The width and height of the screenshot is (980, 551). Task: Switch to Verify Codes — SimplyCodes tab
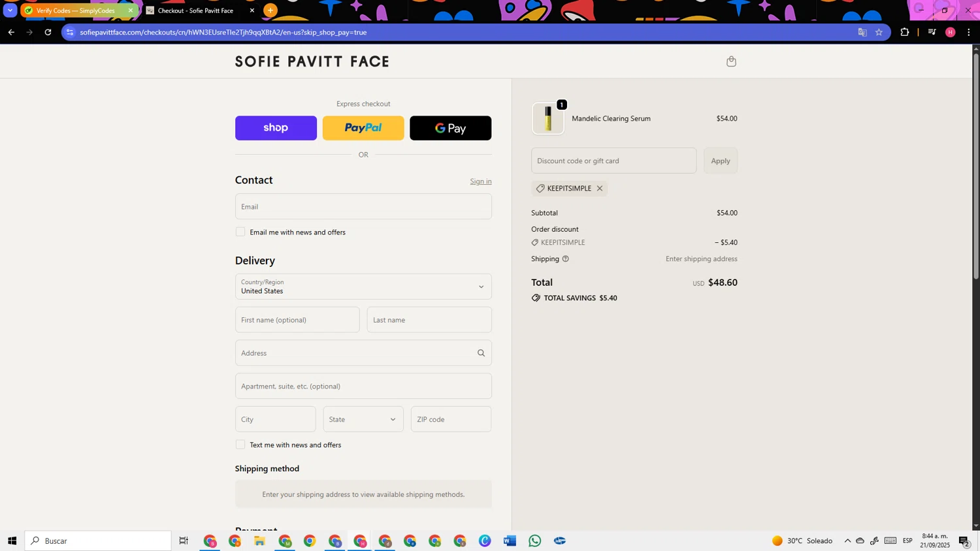[x=78, y=10]
